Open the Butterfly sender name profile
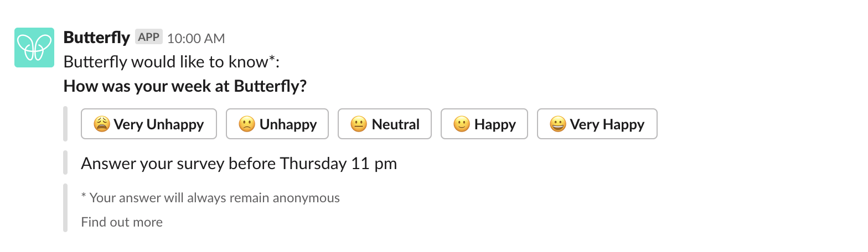Screen dimensions: 868x252 (x=97, y=38)
